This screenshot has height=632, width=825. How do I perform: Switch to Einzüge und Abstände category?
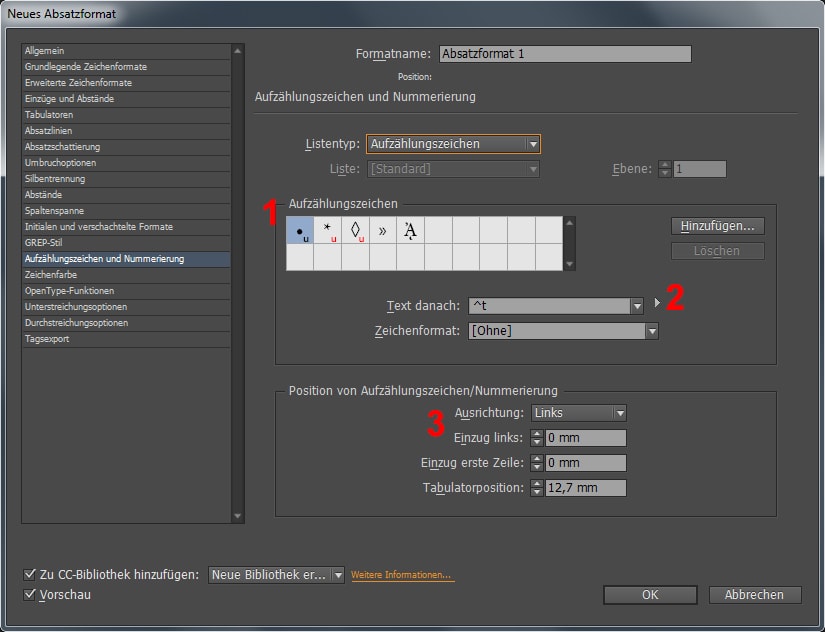(69, 99)
